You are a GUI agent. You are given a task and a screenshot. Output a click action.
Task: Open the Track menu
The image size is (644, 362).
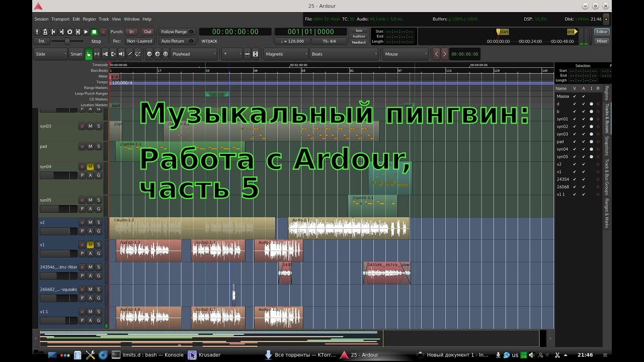click(x=104, y=19)
